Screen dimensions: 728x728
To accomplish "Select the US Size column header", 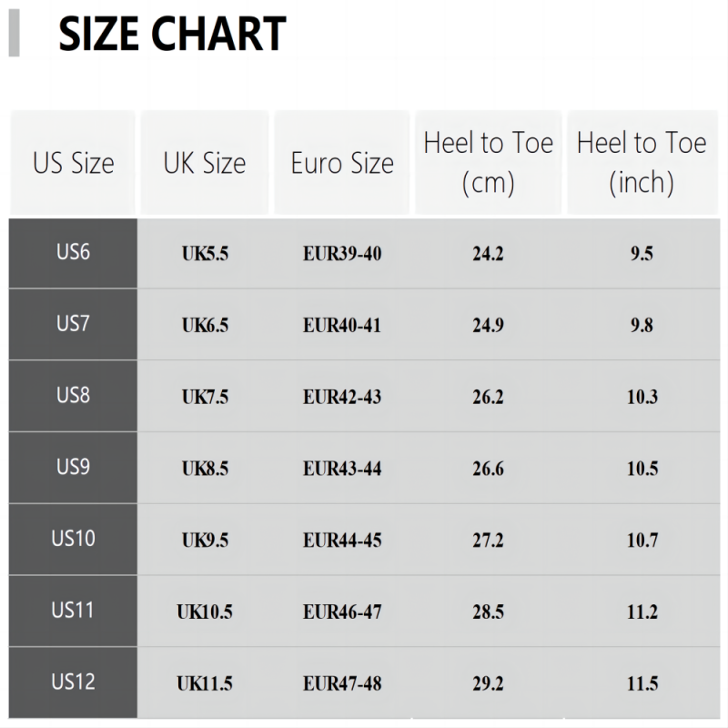I will [74, 164].
